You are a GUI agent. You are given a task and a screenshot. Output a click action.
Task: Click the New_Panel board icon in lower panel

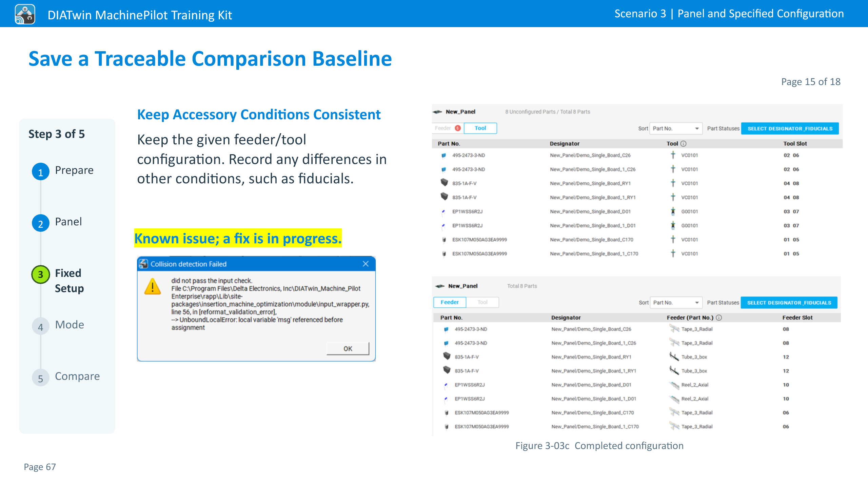tap(440, 286)
